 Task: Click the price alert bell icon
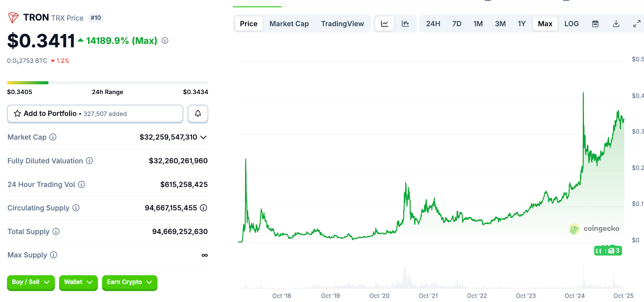[198, 114]
